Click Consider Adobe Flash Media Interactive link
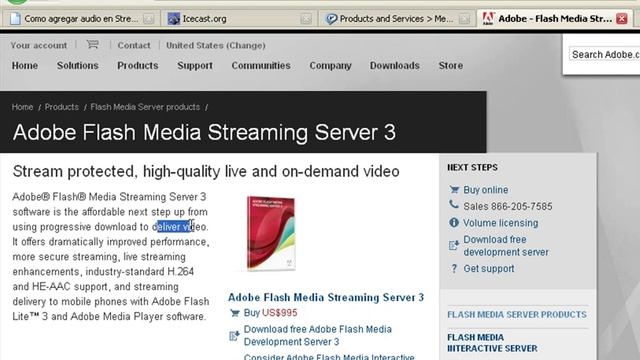 click(329, 356)
